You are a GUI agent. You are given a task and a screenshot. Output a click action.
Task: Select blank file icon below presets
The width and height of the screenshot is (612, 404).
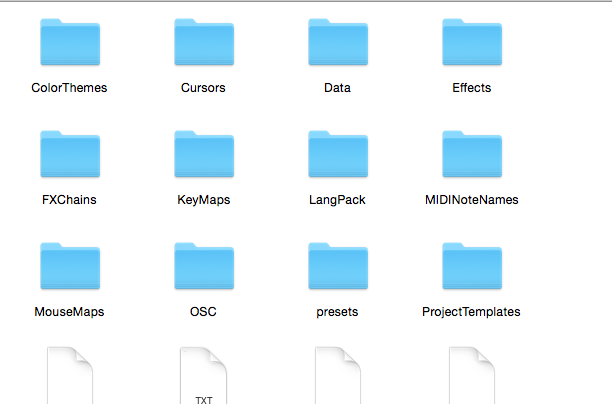(338, 376)
